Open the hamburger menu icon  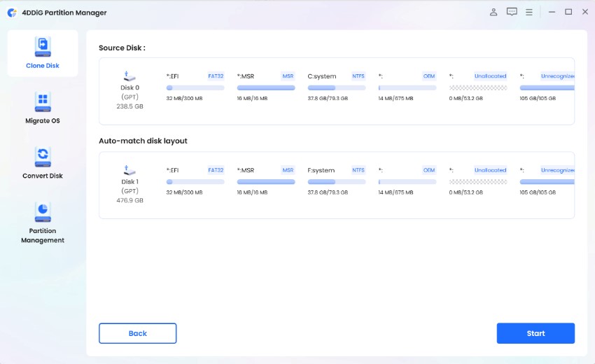(529, 12)
